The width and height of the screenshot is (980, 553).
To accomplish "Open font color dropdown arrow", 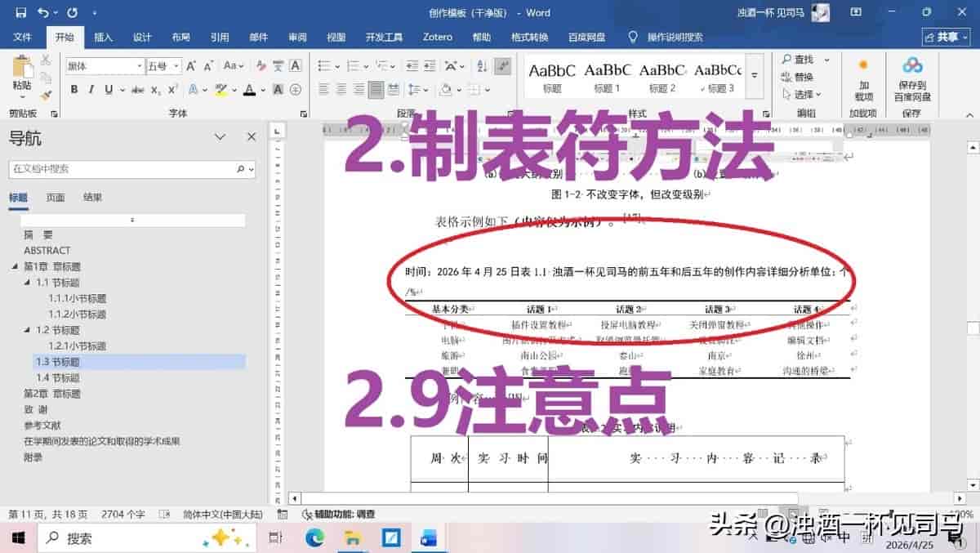I will 263,89.
